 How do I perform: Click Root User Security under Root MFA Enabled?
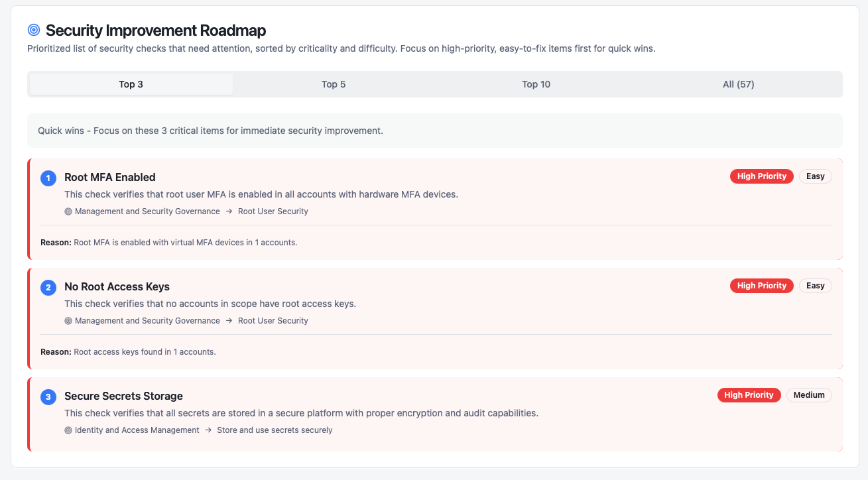pyautogui.click(x=273, y=211)
